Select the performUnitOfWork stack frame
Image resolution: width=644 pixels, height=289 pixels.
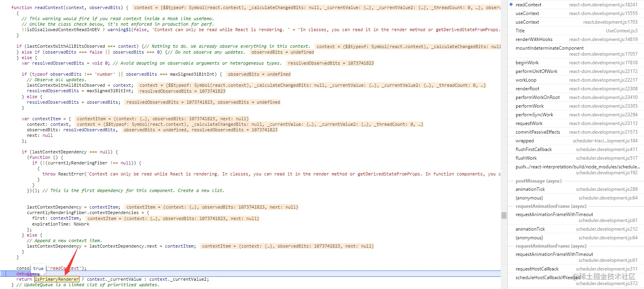(x=576, y=71)
